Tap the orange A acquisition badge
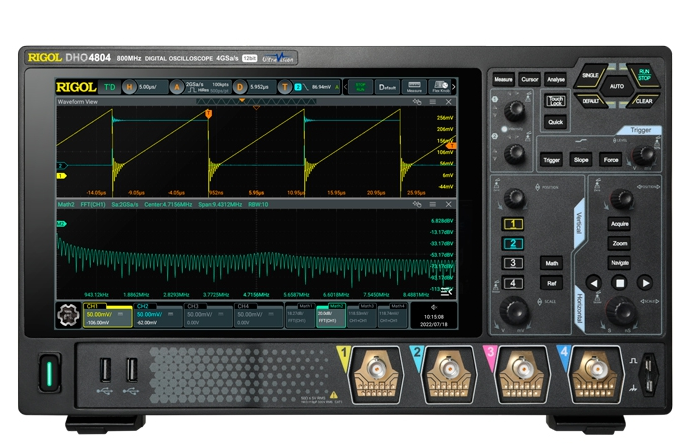This screenshot has width=692, height=444. tap(177, 87)
